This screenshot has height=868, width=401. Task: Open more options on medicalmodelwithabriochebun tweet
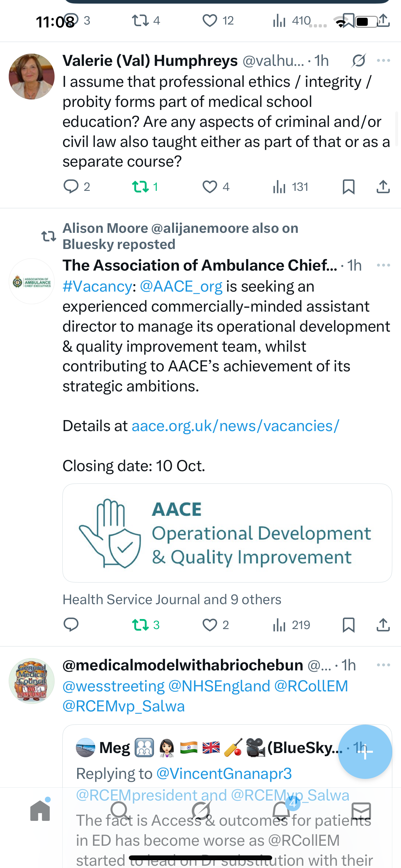(384, 665)
